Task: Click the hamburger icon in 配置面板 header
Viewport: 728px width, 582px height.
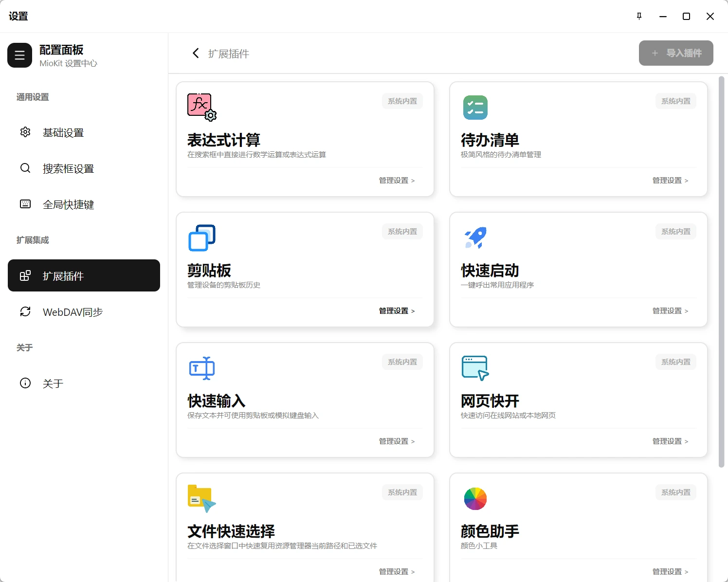Action: coord(19,55)
